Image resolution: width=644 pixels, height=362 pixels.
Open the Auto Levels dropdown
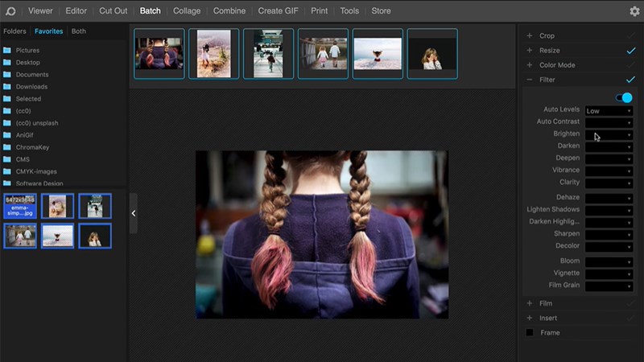[x=609, y=110]
